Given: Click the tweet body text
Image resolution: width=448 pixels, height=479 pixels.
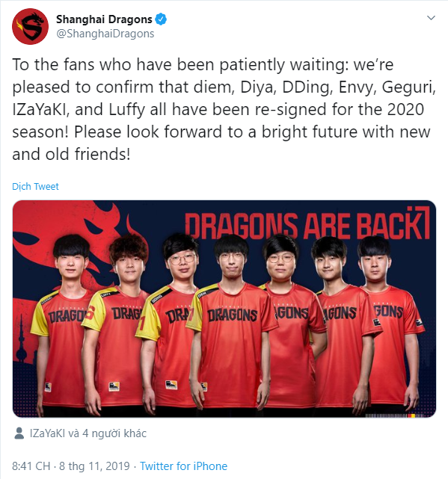Looking at the screenshot, I should 224,109.
